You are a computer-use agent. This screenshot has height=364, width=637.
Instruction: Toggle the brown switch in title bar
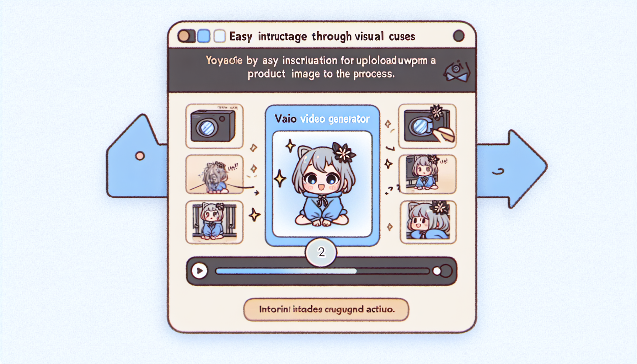click(186, 36)
